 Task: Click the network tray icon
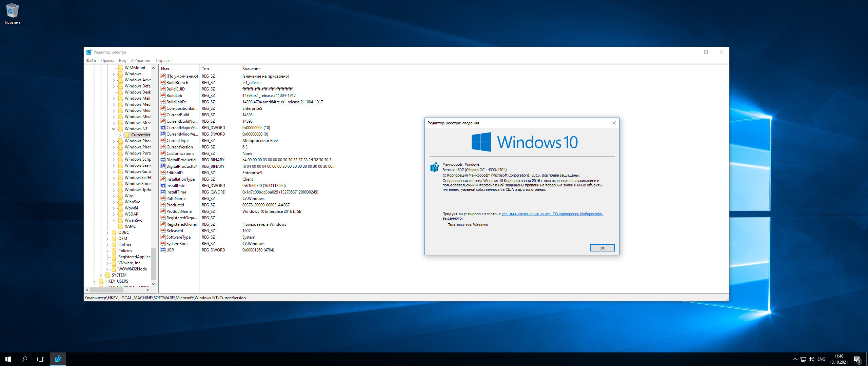803,359
